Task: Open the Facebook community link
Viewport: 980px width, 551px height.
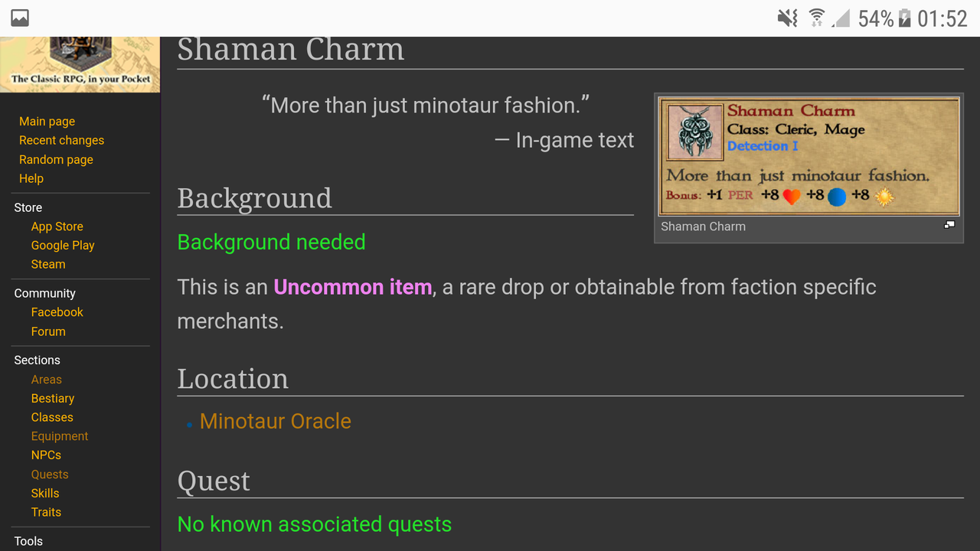Action: point(57,312)
